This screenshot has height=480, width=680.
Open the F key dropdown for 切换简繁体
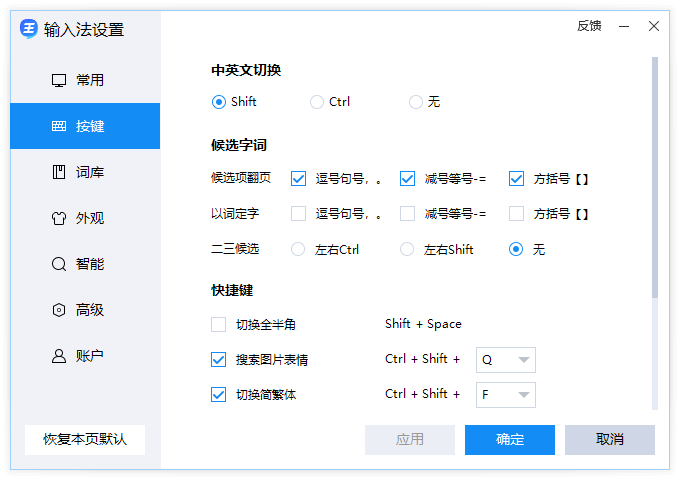tap(507, 395)
